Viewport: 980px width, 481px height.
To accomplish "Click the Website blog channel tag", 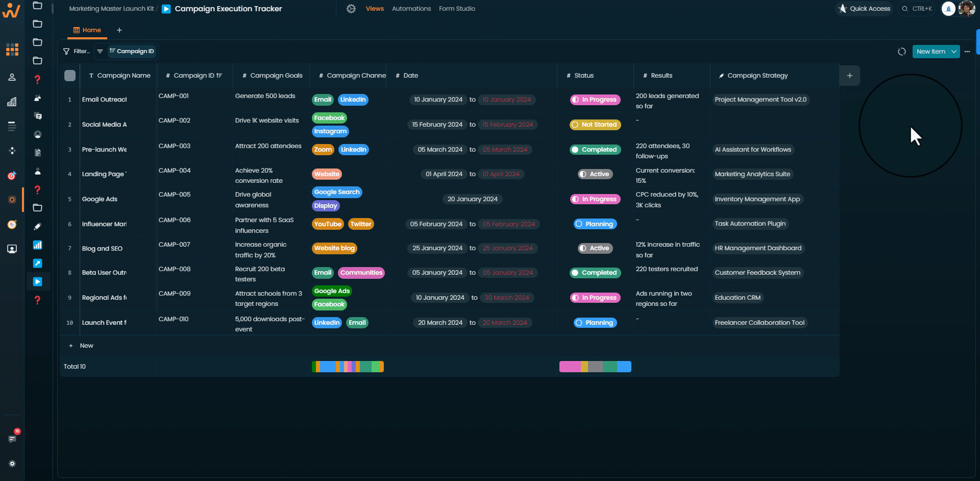I will pos(334,248).
